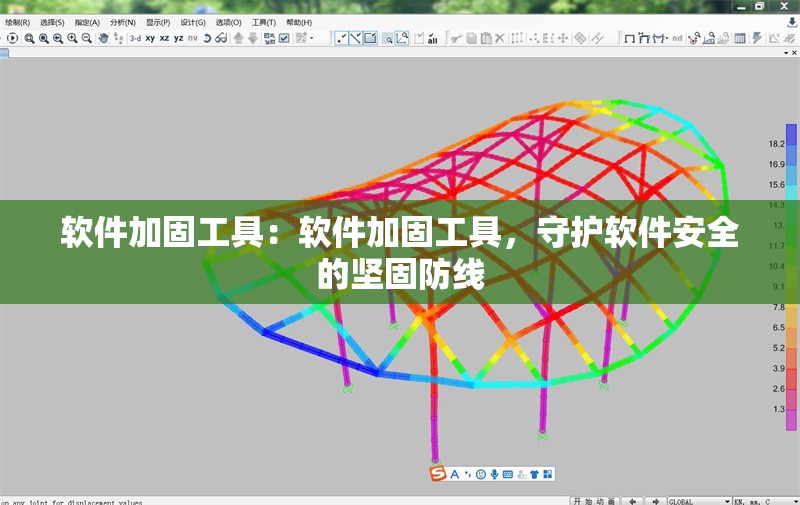Click the 开始动画 start animation button

click(x=594, y=501)
